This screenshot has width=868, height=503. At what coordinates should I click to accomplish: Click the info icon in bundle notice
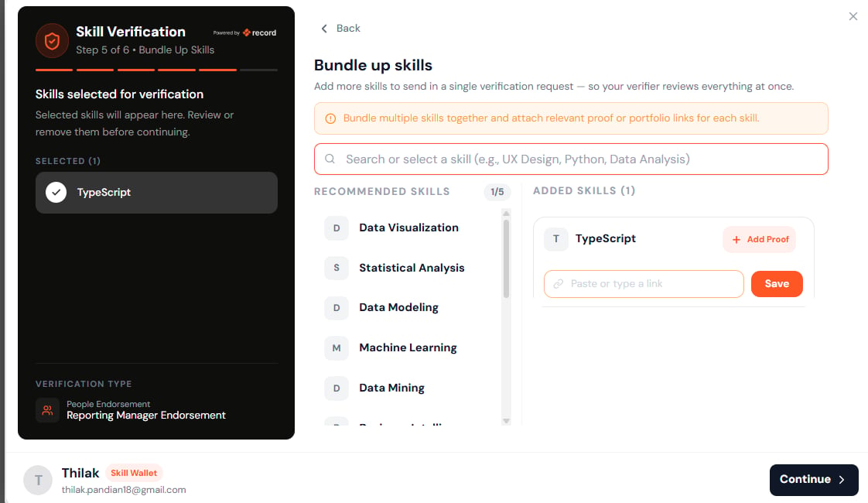(x=330, y=118)
